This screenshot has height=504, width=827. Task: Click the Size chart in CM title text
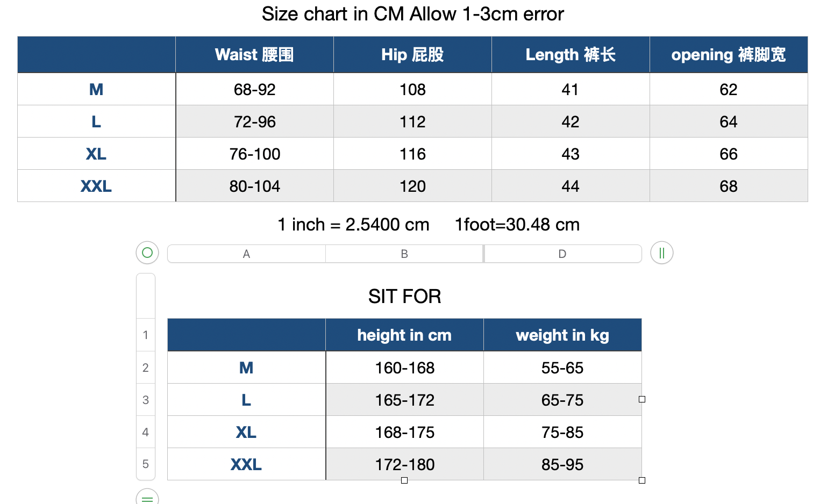point(412,14)
